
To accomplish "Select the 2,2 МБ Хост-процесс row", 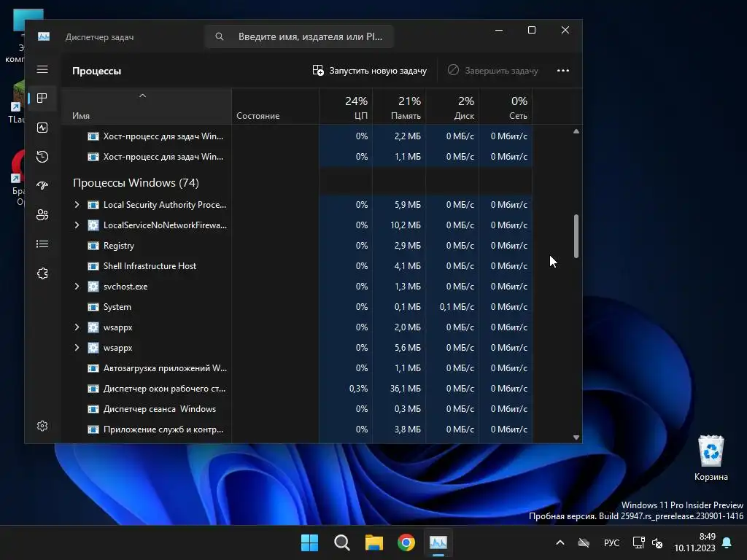I will (x=297, y=136).
